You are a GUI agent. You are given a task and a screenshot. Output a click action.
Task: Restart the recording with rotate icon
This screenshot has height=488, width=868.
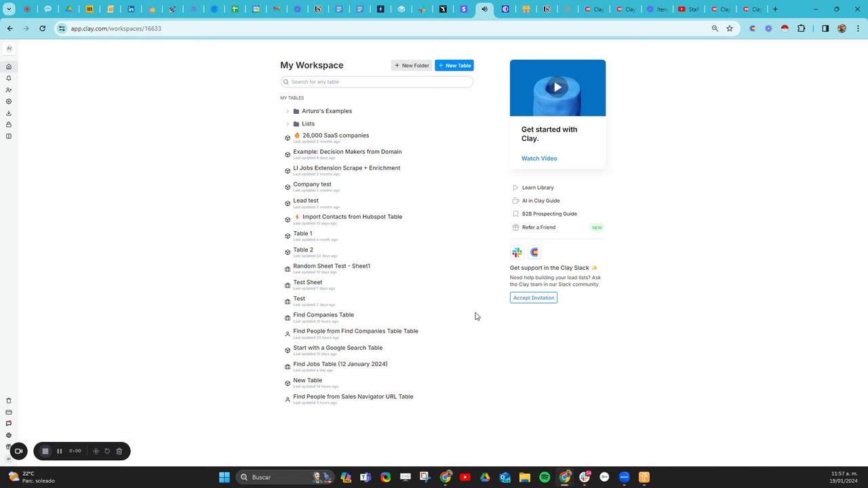click(x=107, y=451)
